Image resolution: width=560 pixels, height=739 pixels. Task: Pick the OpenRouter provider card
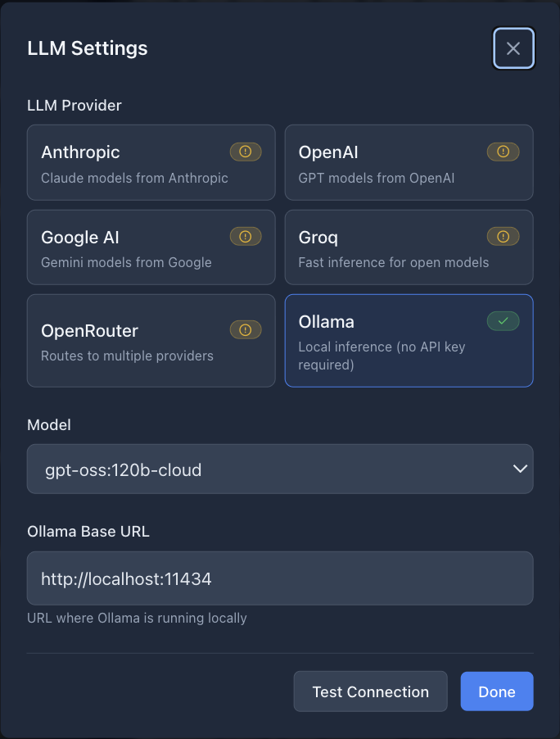[151, 341]
